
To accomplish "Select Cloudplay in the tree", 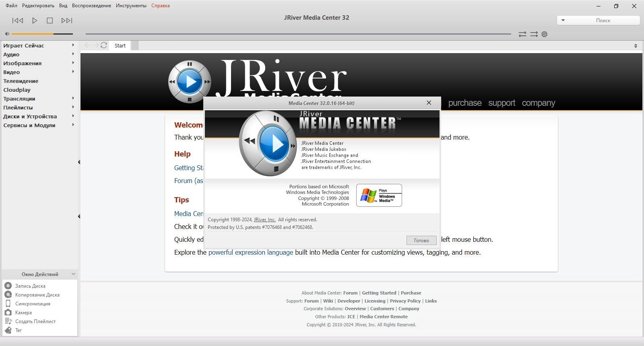I will 17,90.
